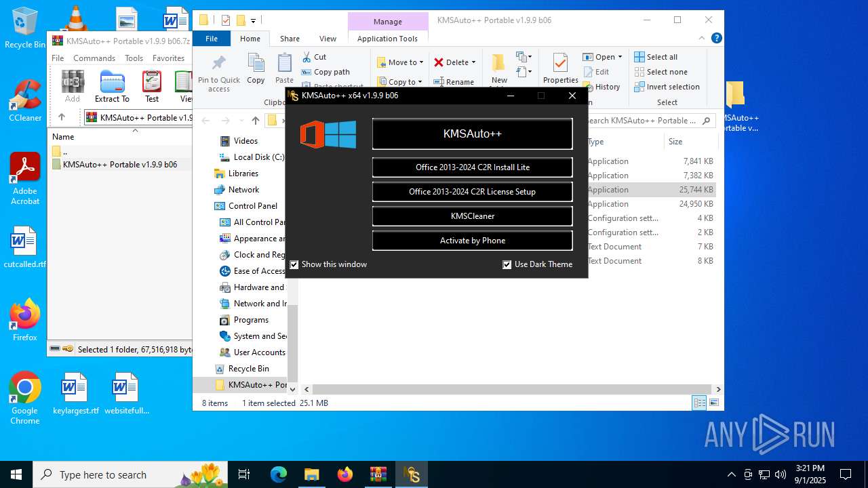This screenshot has width=868, height=488.
Task: Click Select none in ribbon
Action: pos(660,72)
